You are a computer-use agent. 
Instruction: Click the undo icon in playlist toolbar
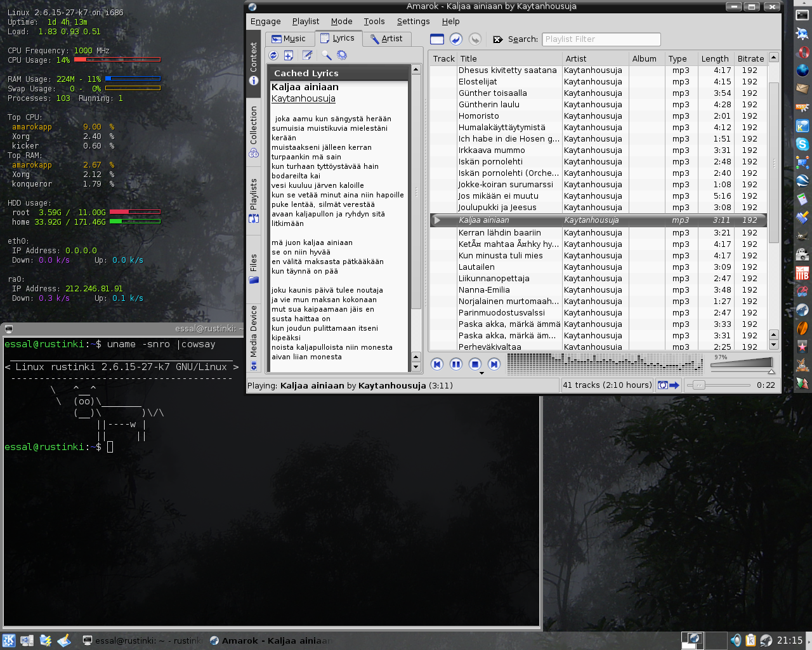[456, 39]
